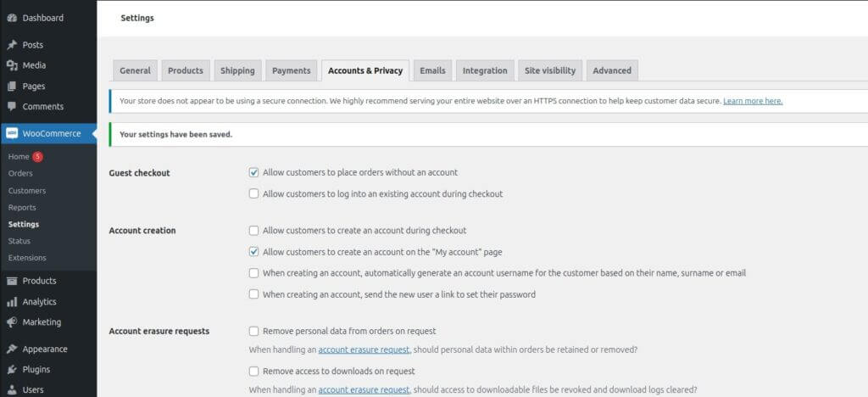Open WooCommerce Home submenu

coord(19,157)
